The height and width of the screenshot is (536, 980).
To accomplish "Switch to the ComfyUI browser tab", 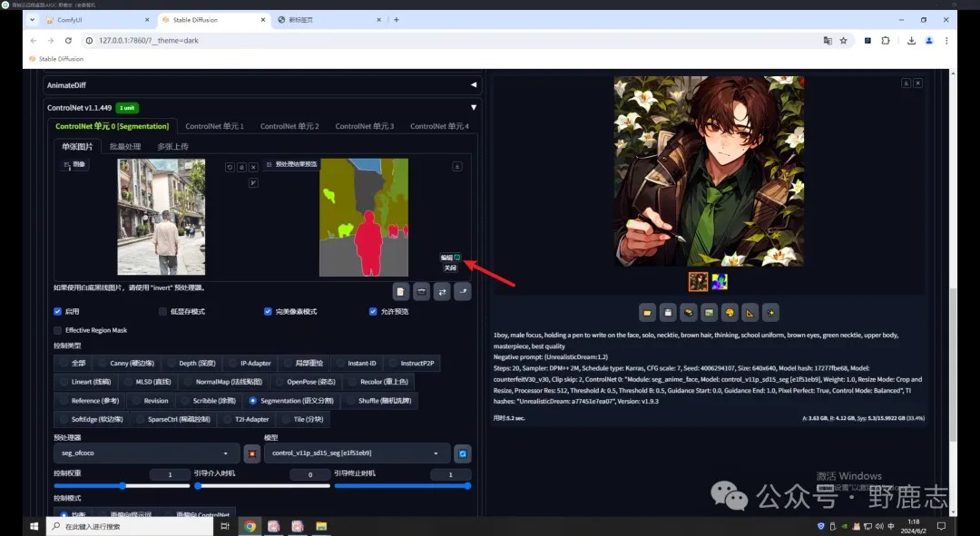I will coord(97,20).
